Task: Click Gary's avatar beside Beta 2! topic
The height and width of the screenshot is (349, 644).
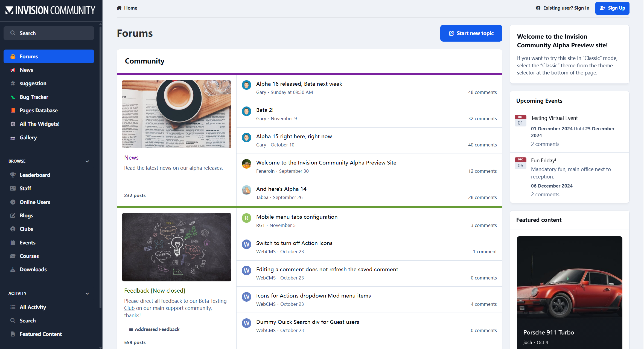Action: (246, 111)
